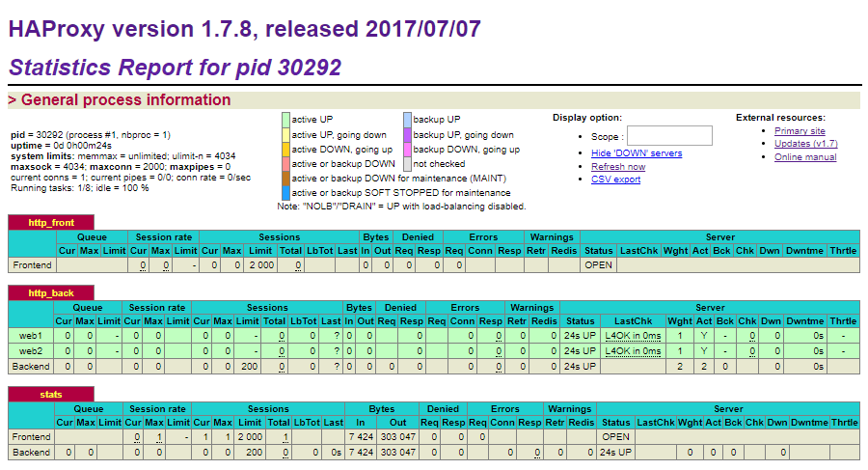Click the Y active flag for web1
868x470 pixels.
(704, 335)
